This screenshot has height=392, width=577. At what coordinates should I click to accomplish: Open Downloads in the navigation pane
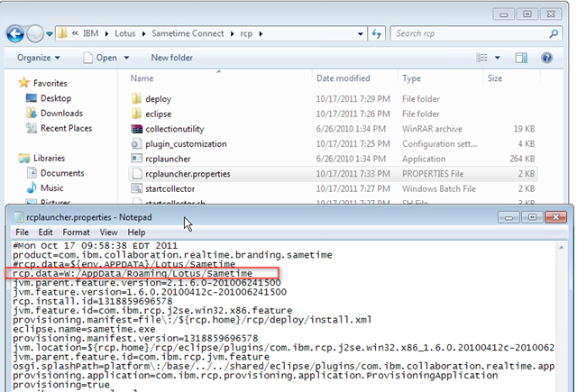pyautogui.click(x=61, y=114)
